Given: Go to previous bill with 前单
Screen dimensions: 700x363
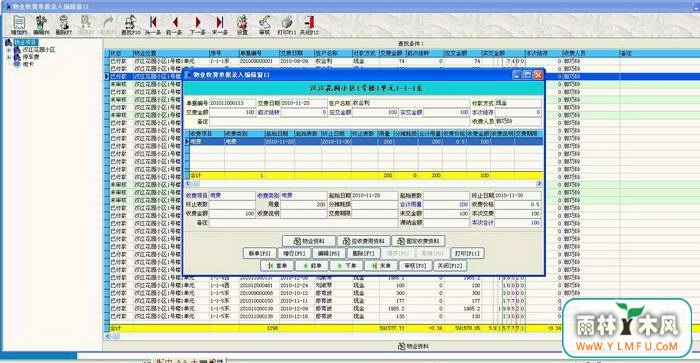Looking at the screenshot, I should coord(312,266).
